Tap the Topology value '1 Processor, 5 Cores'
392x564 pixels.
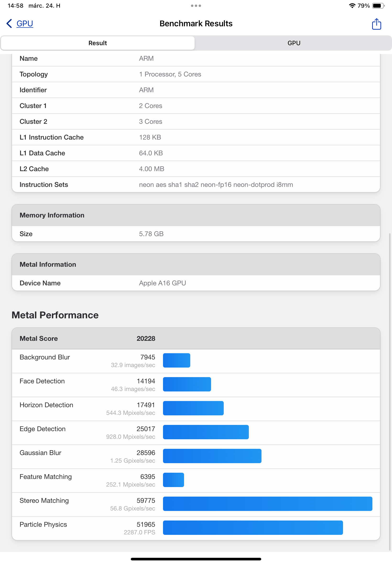(170, 74)
